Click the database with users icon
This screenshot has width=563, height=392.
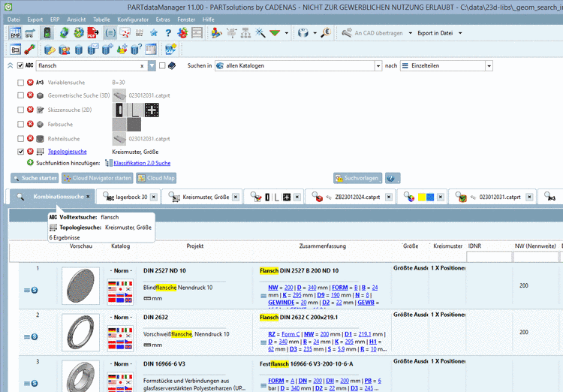pos(64,50)
